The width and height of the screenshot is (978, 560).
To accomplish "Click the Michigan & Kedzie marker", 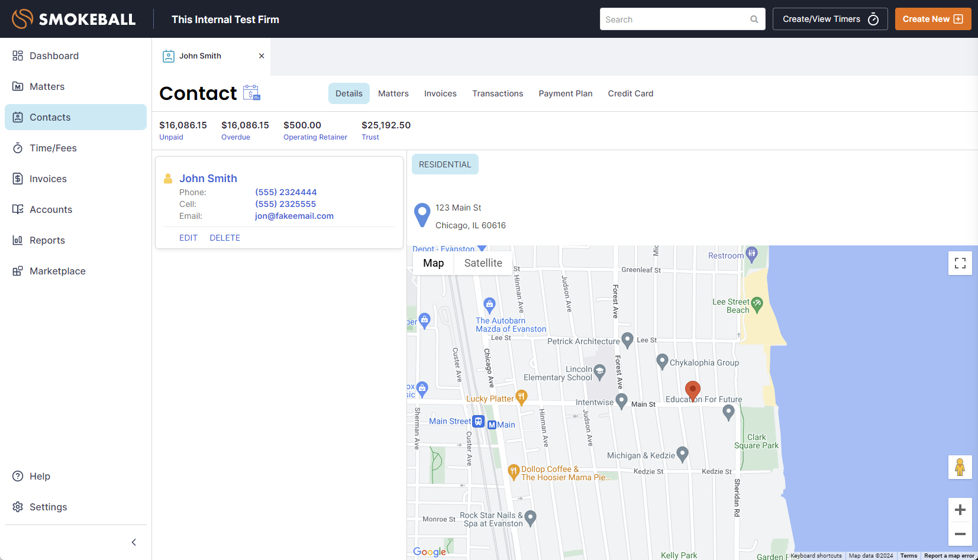I will 682,454.
